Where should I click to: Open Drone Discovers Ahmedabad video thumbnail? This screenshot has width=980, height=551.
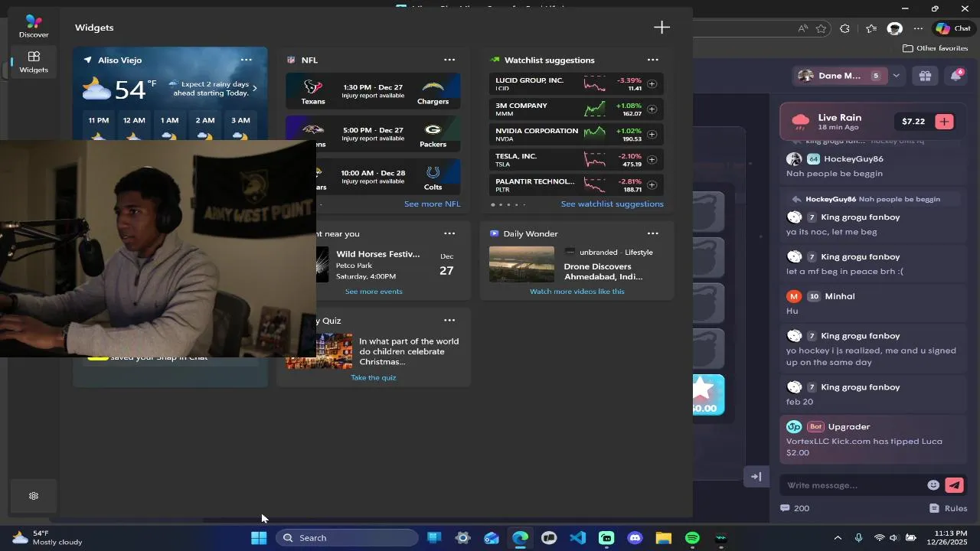(521, 264)
